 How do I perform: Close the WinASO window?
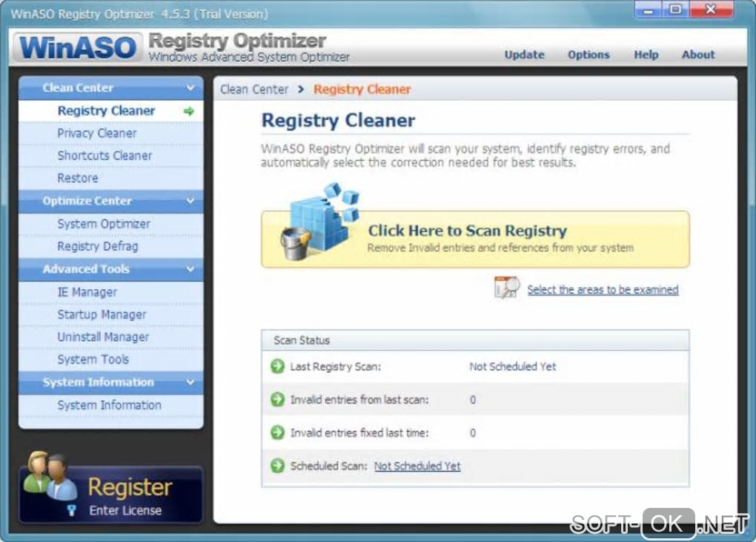pos(712,10)
